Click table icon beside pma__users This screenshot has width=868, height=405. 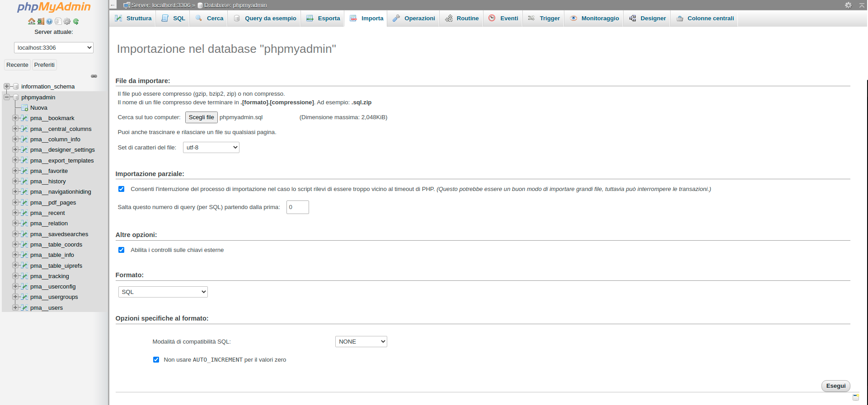(x=25, y=307)
